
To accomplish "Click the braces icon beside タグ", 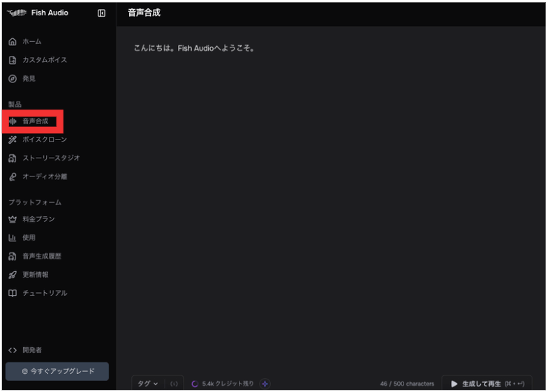I will [174, 384].
